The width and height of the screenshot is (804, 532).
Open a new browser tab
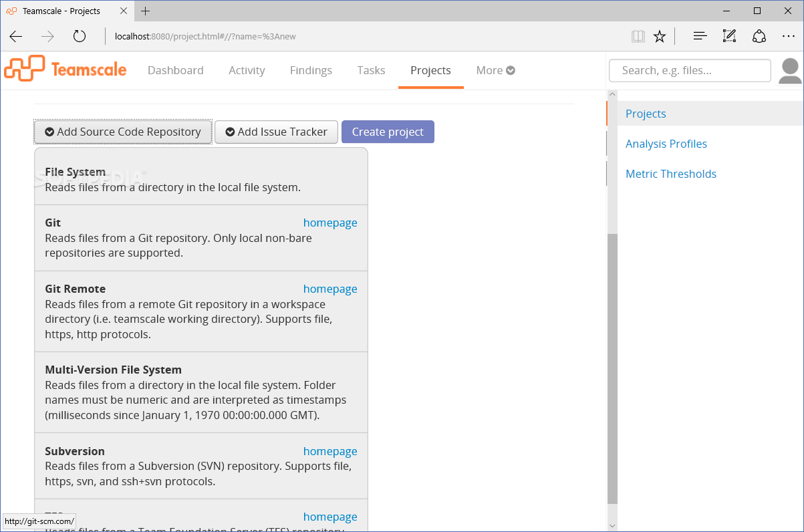[x=146, y=11]
